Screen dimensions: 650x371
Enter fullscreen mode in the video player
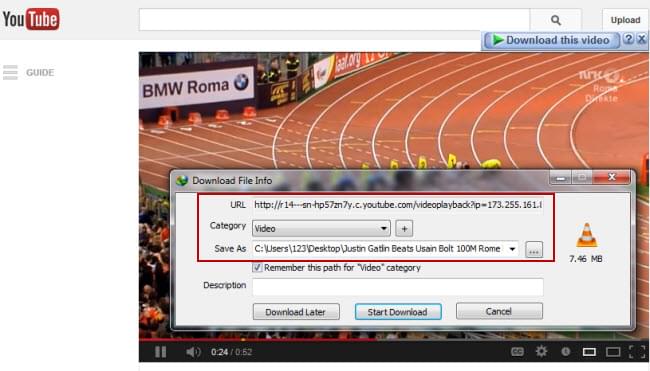click(x=637, y=352)
